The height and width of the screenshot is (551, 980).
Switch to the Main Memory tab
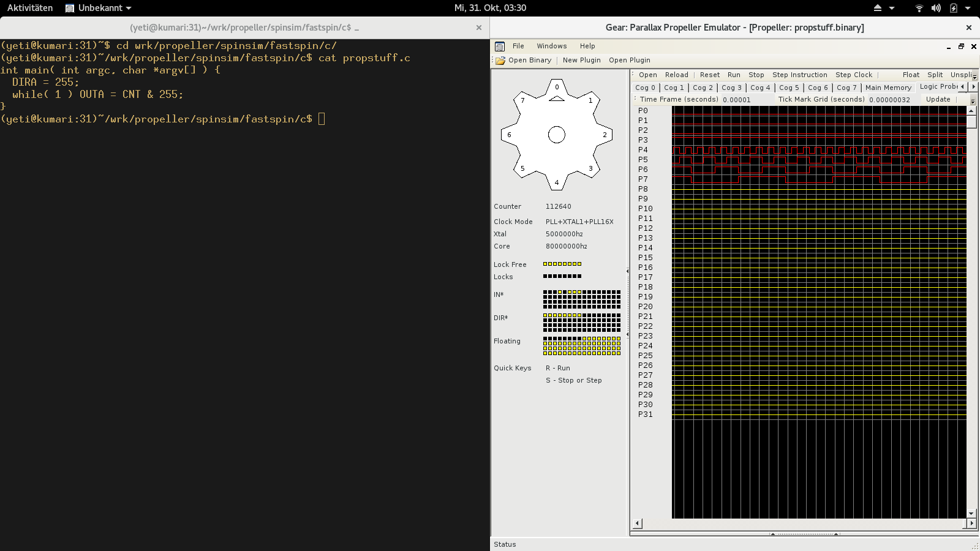888,88
